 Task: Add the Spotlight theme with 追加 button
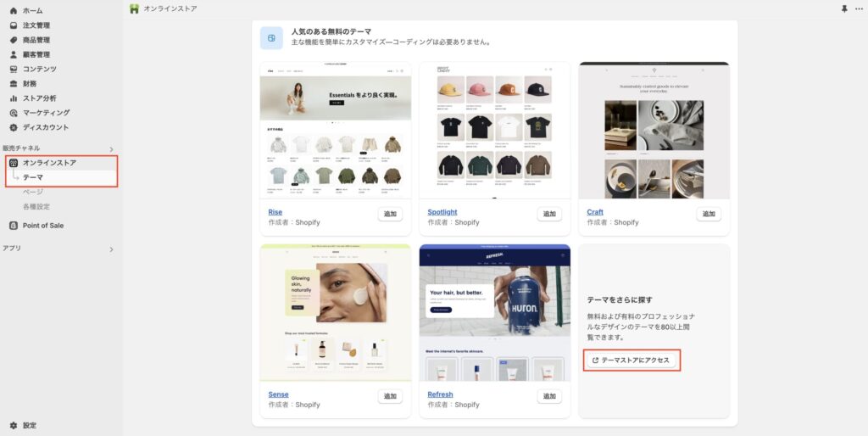[x=549, y=214]
